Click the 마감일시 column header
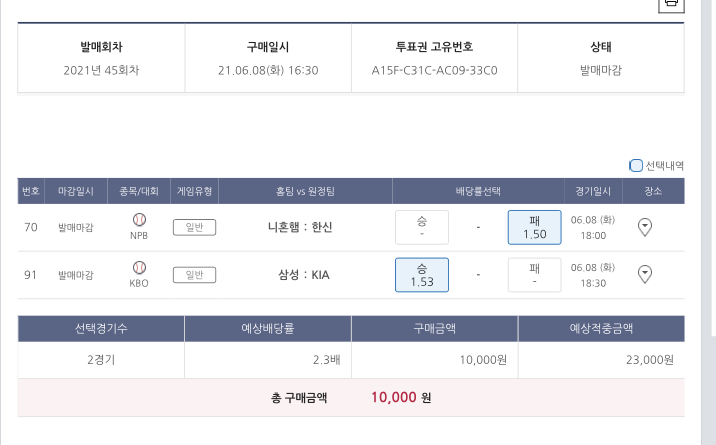 tap(76, 190)
